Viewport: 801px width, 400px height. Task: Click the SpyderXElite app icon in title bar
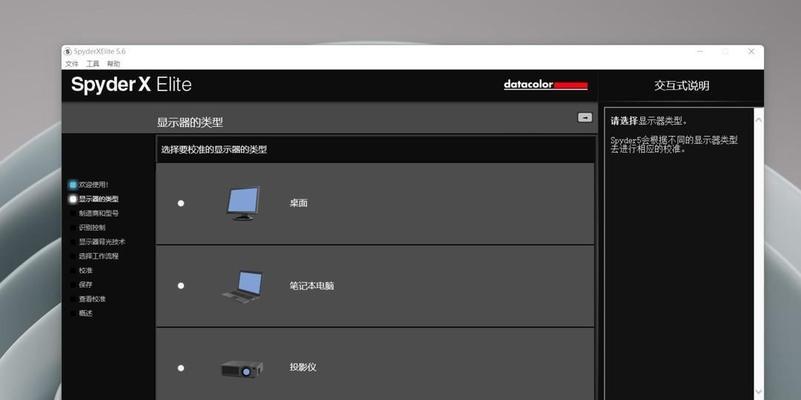68,52
